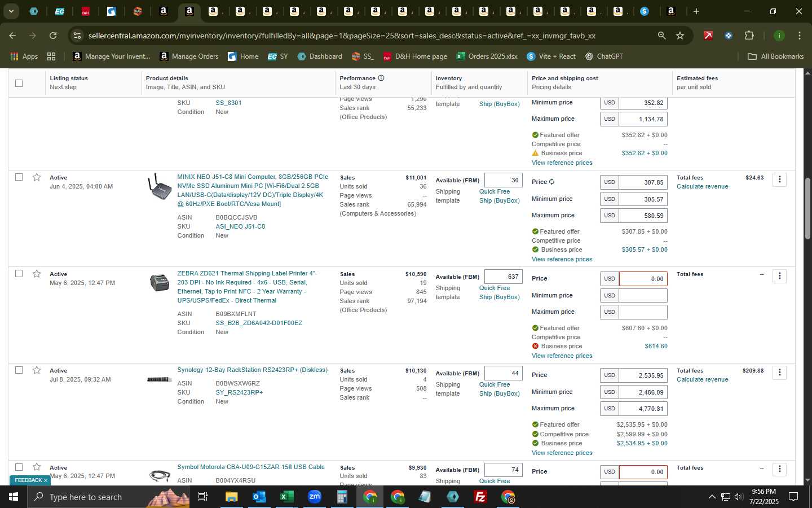Screen dimensions: 812x508
Task: Open the Apps shortcut in bookmarks bar
Action: (24, 56)
